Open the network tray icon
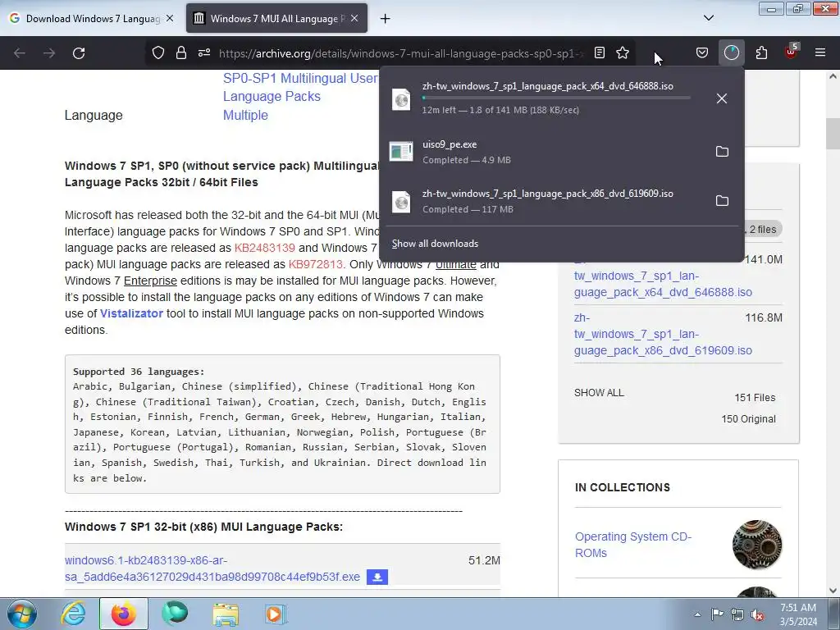This screenshot has width=840, height=630. pyautogui.click(x=737, y=614)
